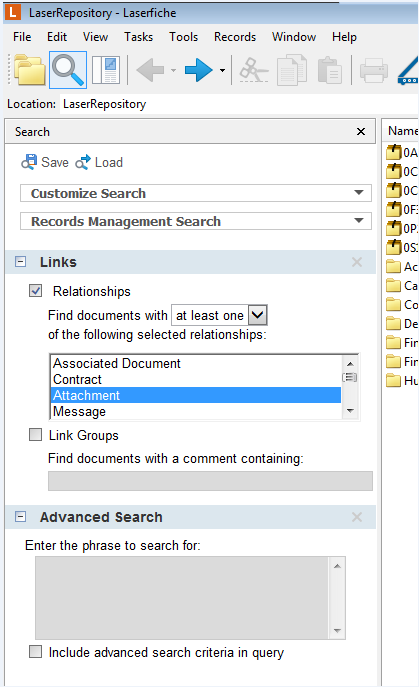Go back with the gray left arrow
This screenshot has width=419, height=687.
(x=150, y=70)
